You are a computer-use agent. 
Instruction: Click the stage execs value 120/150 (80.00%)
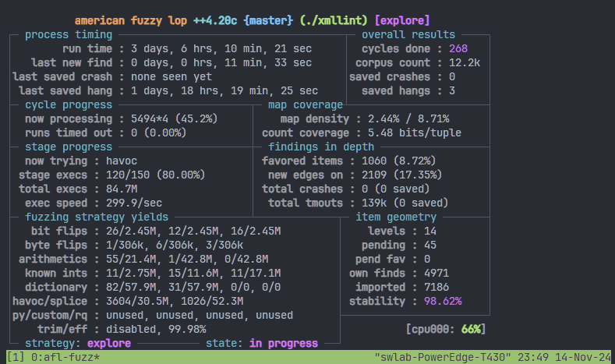pos(156,175)
